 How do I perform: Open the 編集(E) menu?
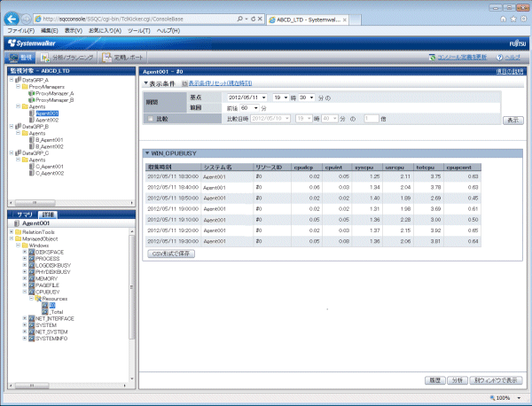click(50, 31)
